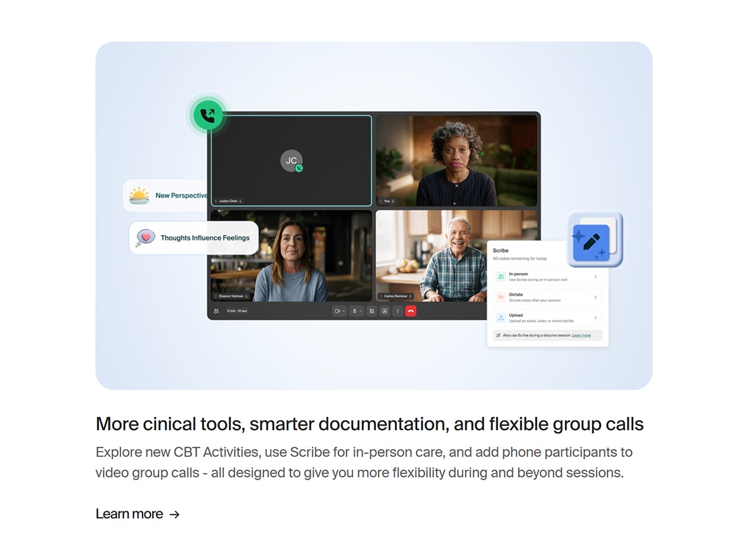
Task: Click the arrow next to Learn more
Action: 174,514
